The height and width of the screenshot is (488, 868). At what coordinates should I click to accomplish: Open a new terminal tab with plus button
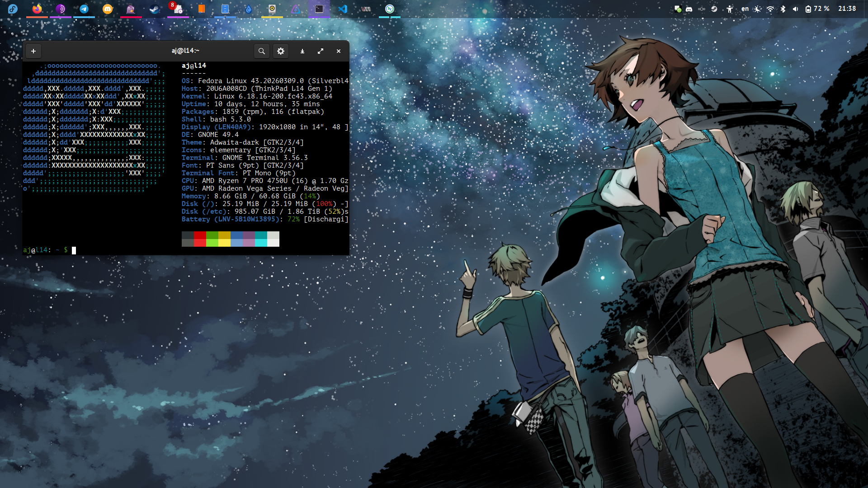coord(33,51)
